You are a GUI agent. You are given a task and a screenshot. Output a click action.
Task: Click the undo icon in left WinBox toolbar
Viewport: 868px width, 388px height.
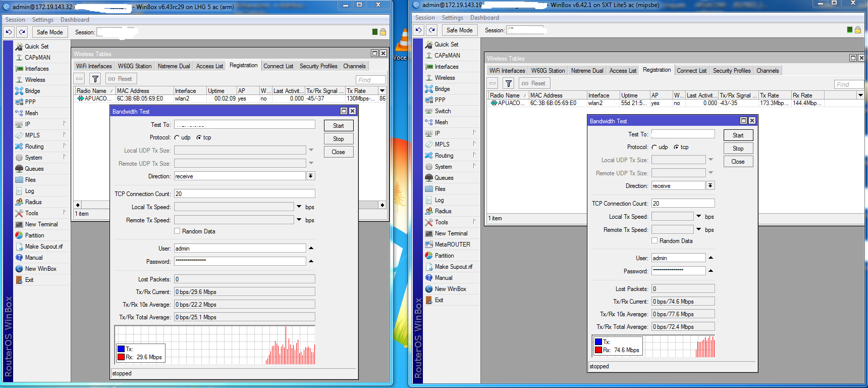pos(9,32)
